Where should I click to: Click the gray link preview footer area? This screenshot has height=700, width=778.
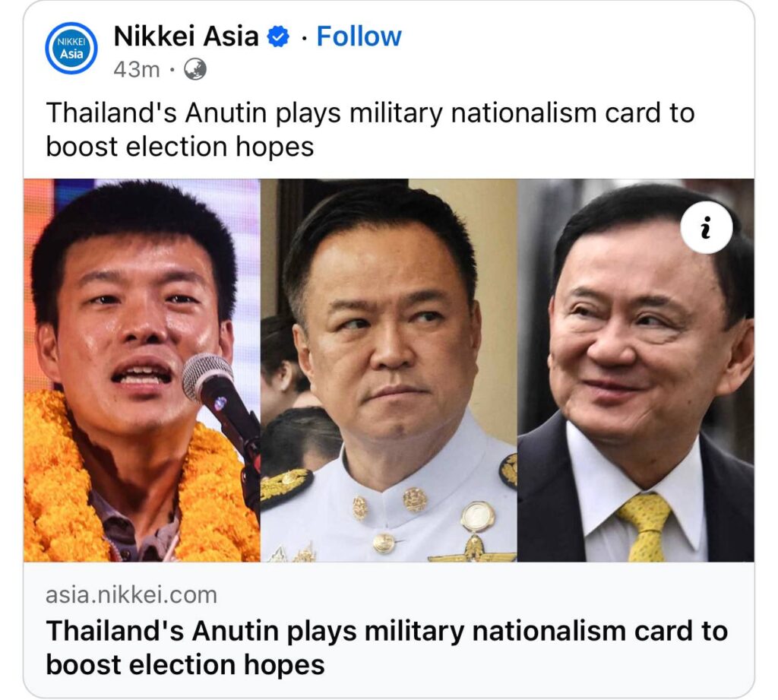[x=388, y=629]
